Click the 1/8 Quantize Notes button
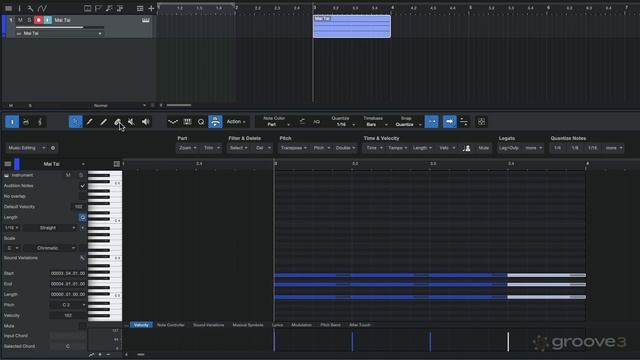640x360 pixels. 575,148
